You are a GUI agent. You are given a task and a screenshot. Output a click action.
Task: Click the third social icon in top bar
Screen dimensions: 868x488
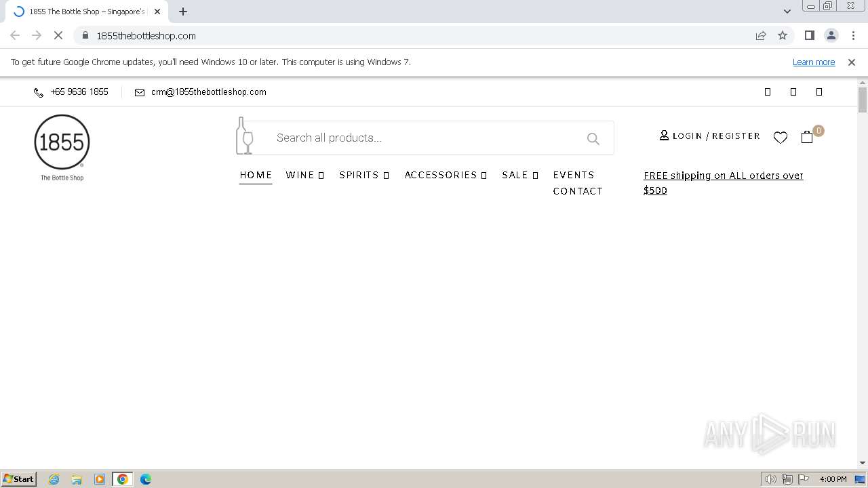click(x=819, y=92)
